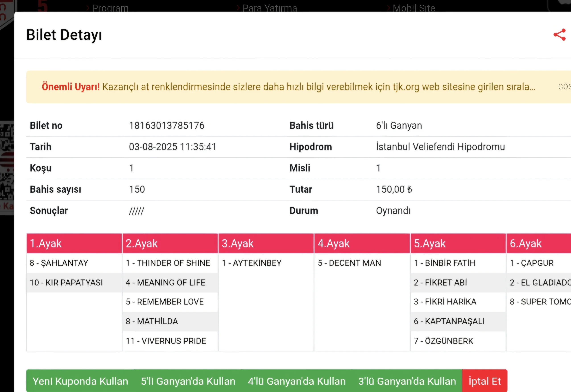Open Program menu in top bar

[x=110, y=8]
